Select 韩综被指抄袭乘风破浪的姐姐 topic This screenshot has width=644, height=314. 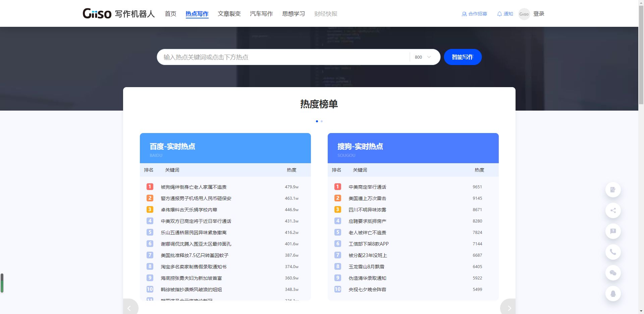point(191,290)
